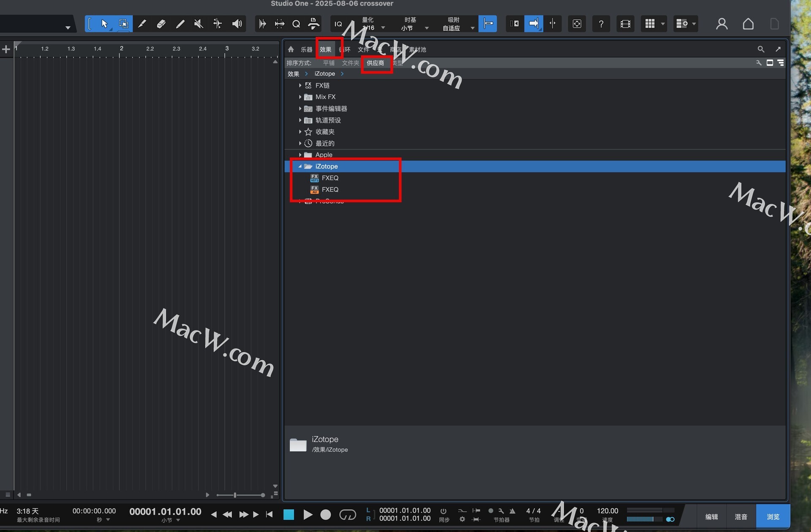Toggle the loop button in transport
The image size is (811, 532).
[348, 515]
